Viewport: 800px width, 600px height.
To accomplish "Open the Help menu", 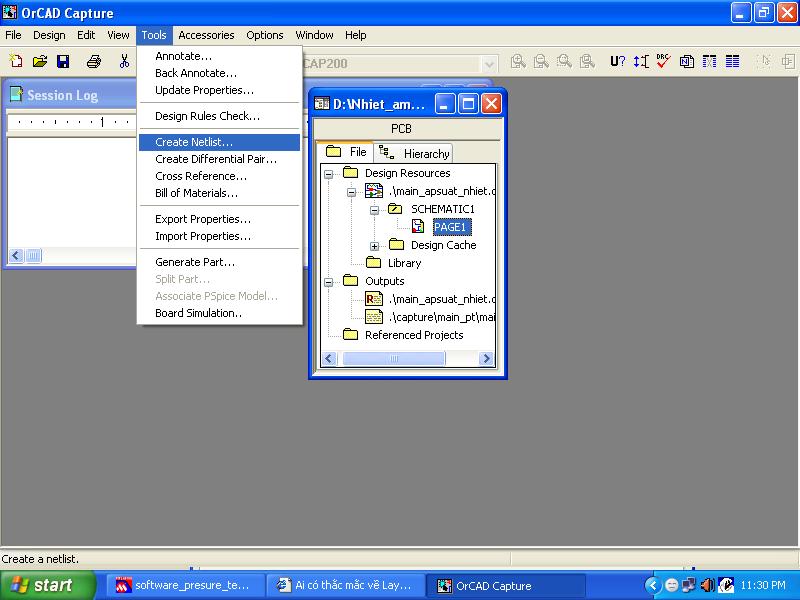I will (356, 35).
